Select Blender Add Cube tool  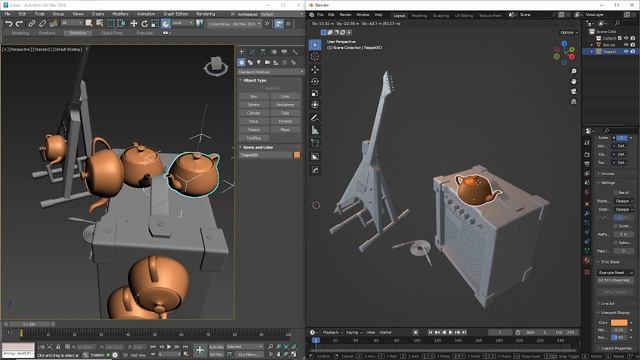(x=315, y=143)
